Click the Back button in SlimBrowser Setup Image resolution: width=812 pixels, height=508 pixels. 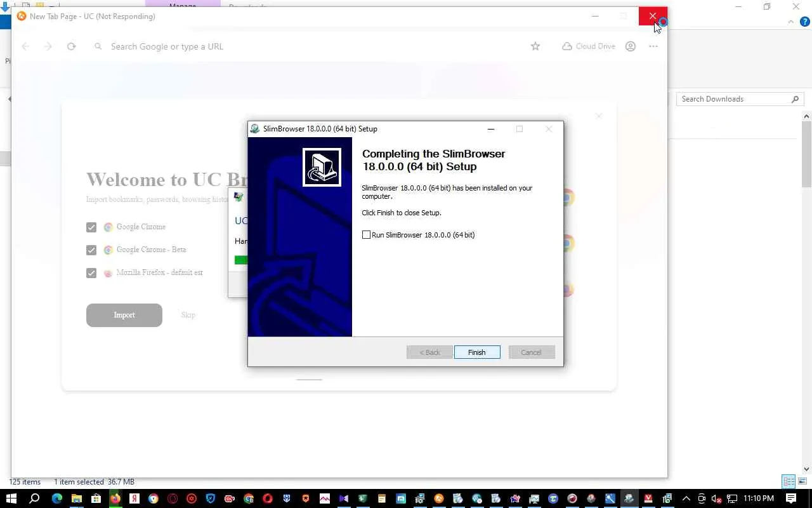coord(429,352)
